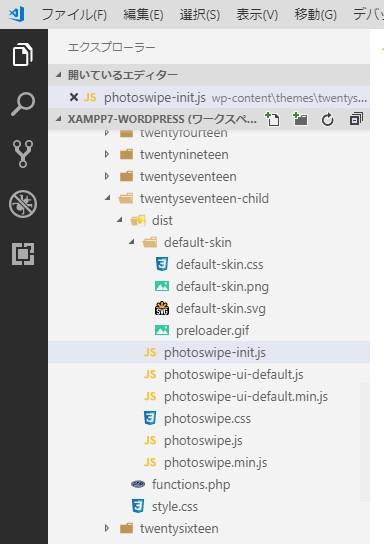Click the CSS icon of default-skin.css
This screenshot has height=544, width=384.
click(162, 264)
